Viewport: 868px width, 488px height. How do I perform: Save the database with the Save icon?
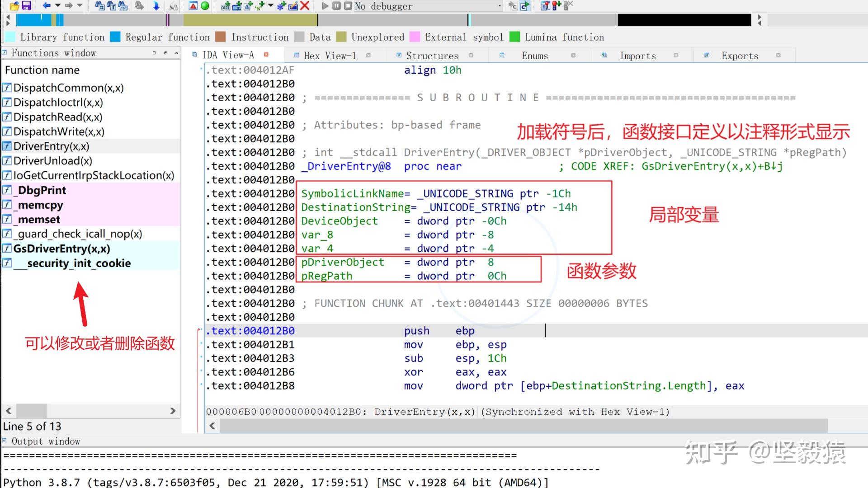pos(26,6)
